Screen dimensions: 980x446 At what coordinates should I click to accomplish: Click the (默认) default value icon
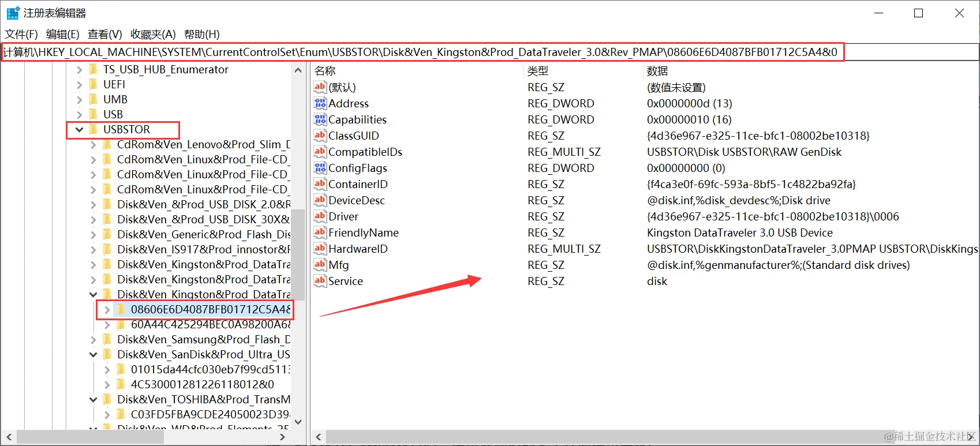pyautogui.click(x=320, y=87)
